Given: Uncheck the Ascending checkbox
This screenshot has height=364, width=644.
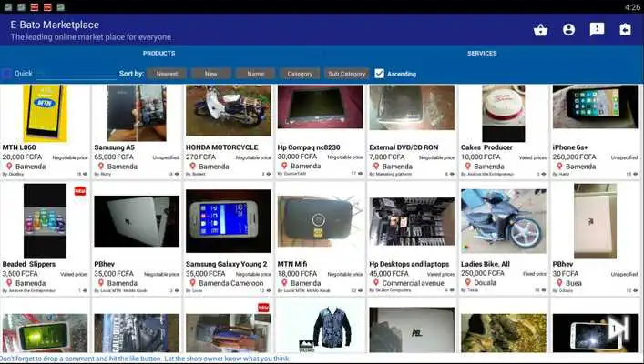Looking at the screenshot, I should 380,74.
